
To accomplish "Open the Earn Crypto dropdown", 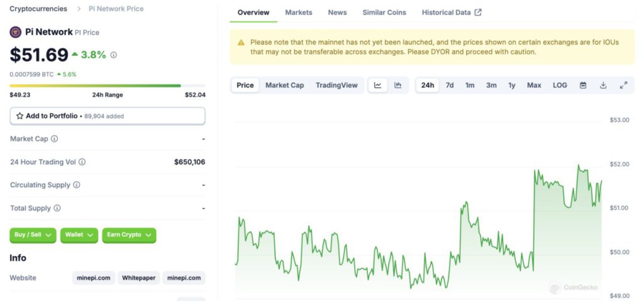I will coord(129,235).
